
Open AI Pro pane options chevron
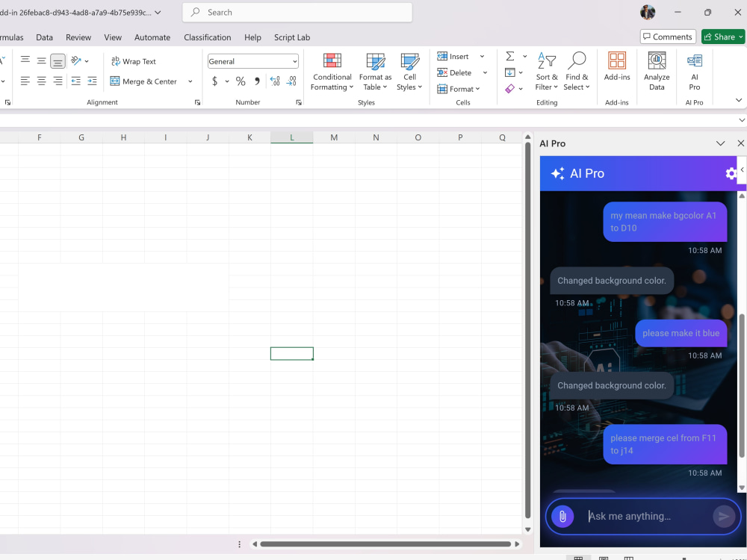720,143
